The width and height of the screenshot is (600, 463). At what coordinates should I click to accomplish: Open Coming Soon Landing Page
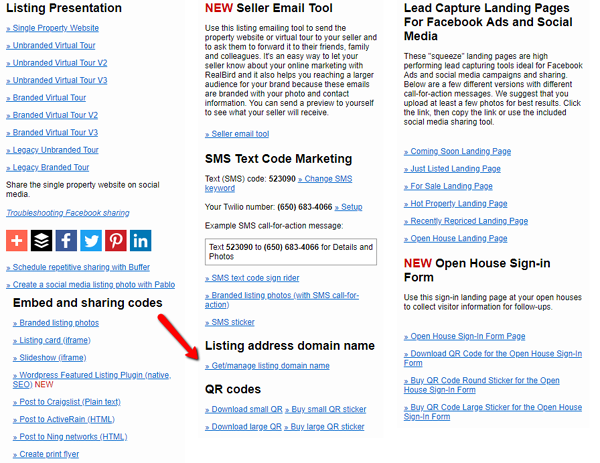click(457, 151)
